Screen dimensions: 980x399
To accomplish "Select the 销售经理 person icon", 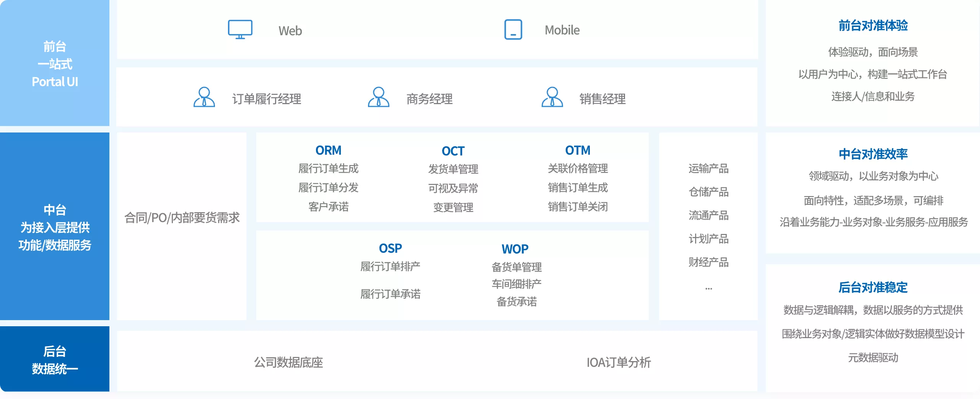I will tap(552, 97).
